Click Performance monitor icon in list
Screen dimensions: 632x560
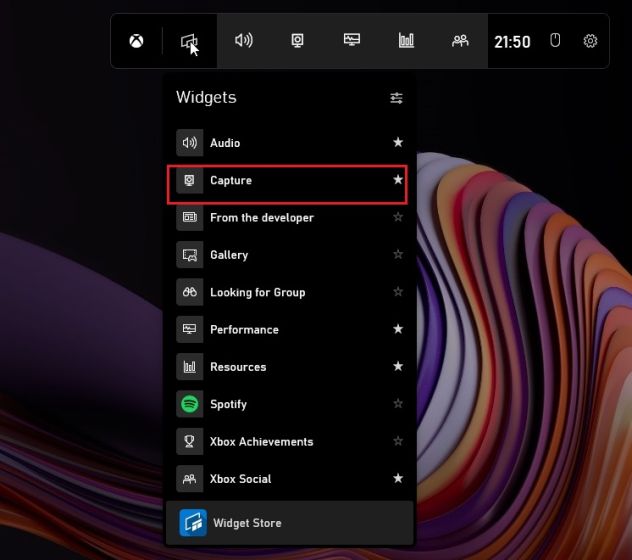189,329
